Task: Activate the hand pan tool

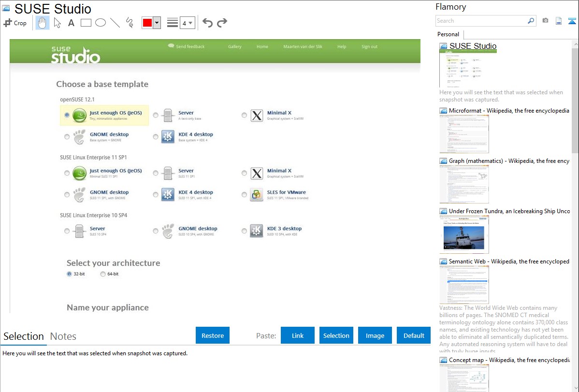Action: [43, 23]
